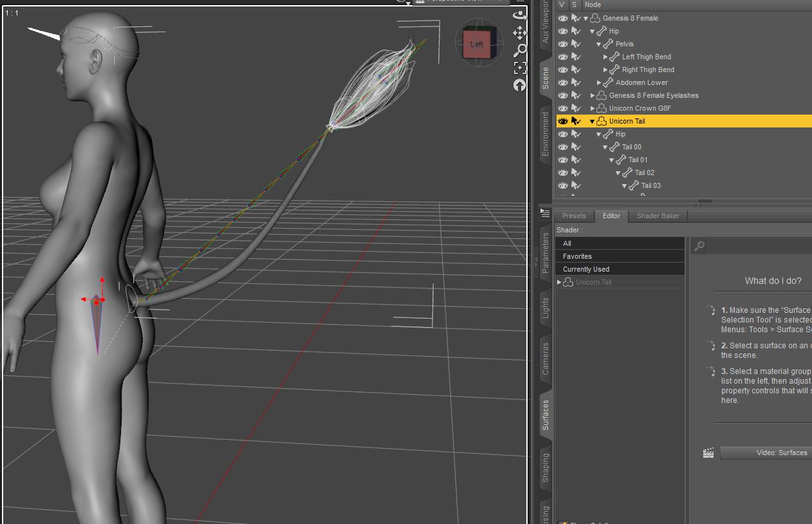Image resolution: width=812 pixels, height=524 pixels.
Task: Toggle visibility eye for Tail 01
Action: pyautogui.click(x=563, y=160)
